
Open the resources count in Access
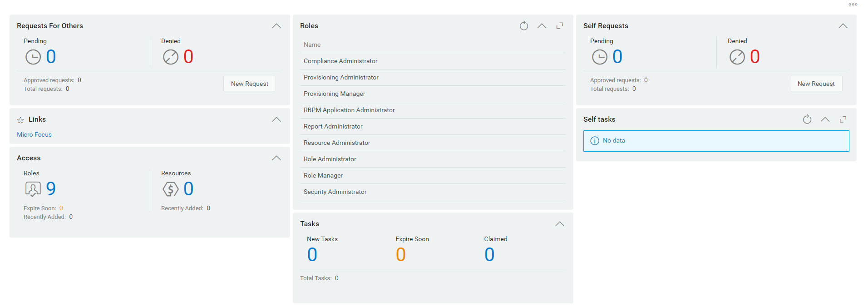click(188, 188)
